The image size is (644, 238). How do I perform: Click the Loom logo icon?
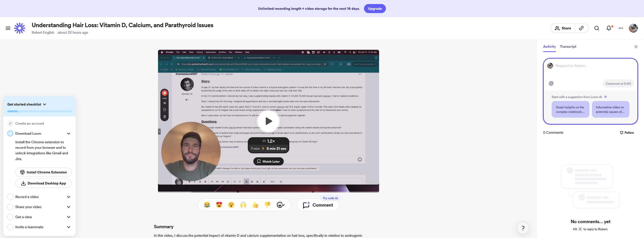pos(20,28)
